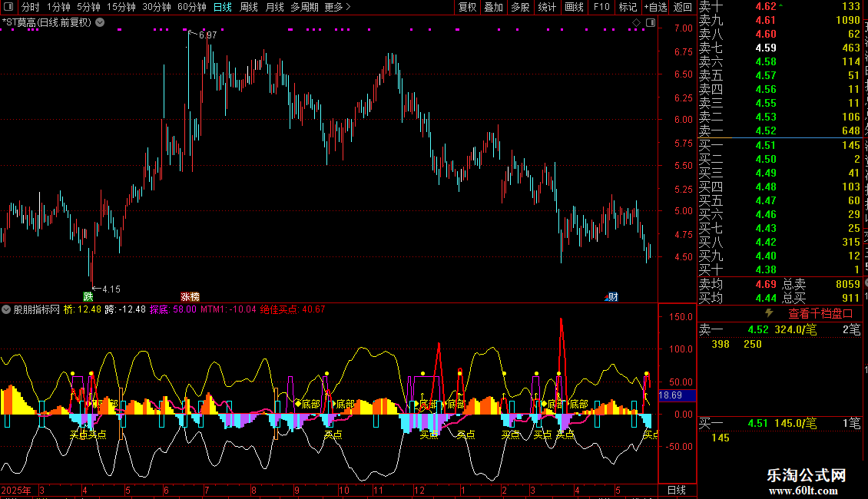Screen dimensions: 868x499
Task: Click the 探底: 58.00 indicator value
Action: (174, 310)
